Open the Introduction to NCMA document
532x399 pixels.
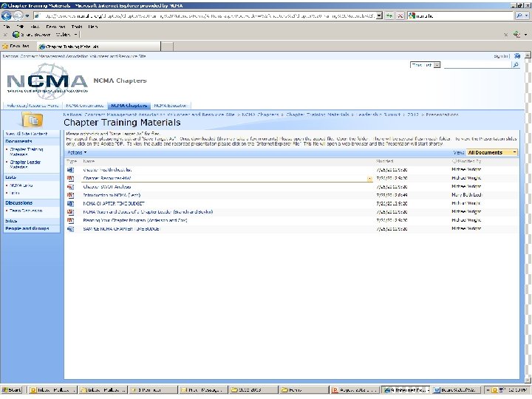click(x=112, y=195)
